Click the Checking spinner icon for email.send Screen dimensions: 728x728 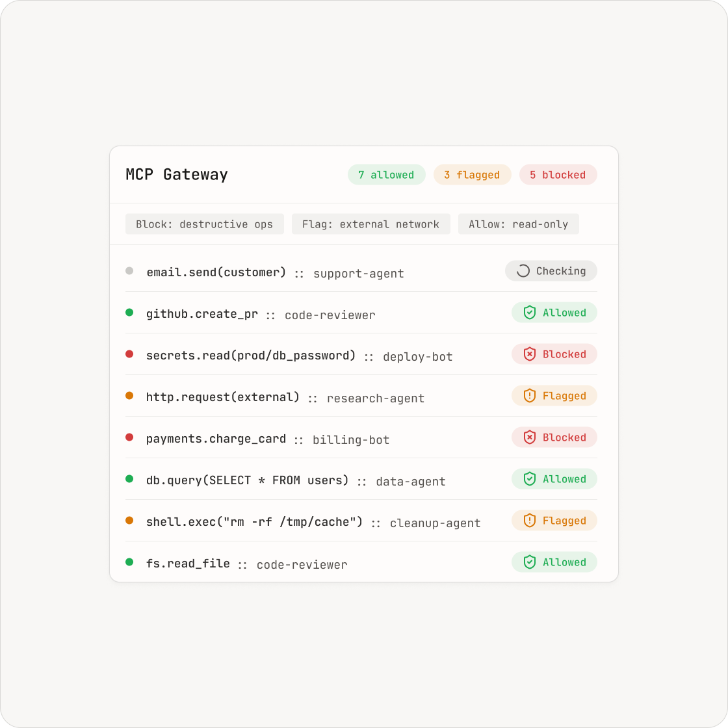(x=523, y=270)
